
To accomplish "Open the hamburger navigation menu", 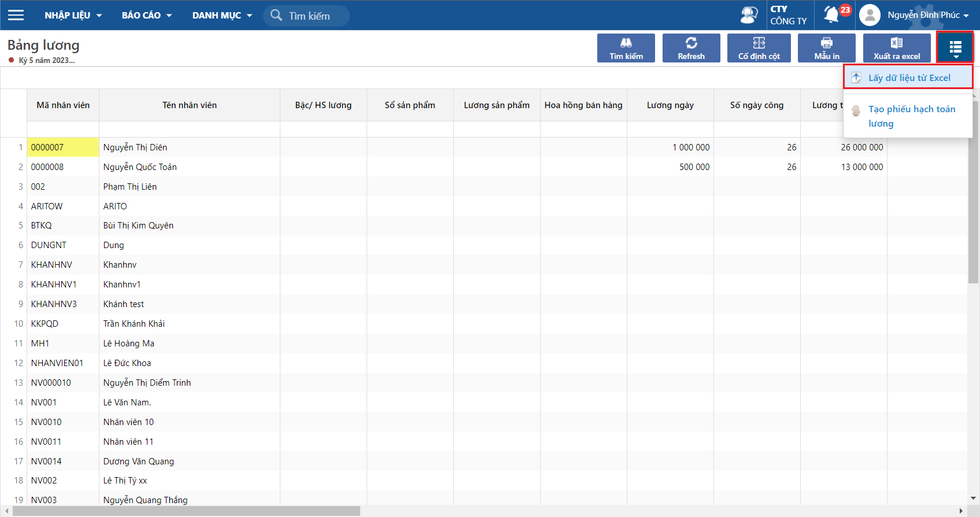I will (x=16, y=15).
